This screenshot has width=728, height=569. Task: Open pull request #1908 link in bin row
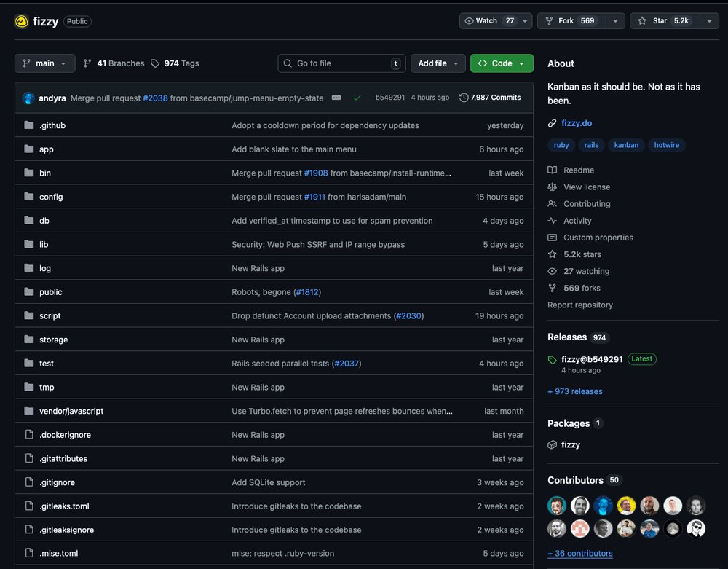(x=316, y=173)
